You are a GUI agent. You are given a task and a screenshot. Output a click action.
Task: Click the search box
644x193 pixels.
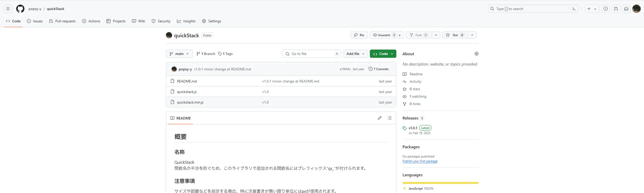[529, 9]
